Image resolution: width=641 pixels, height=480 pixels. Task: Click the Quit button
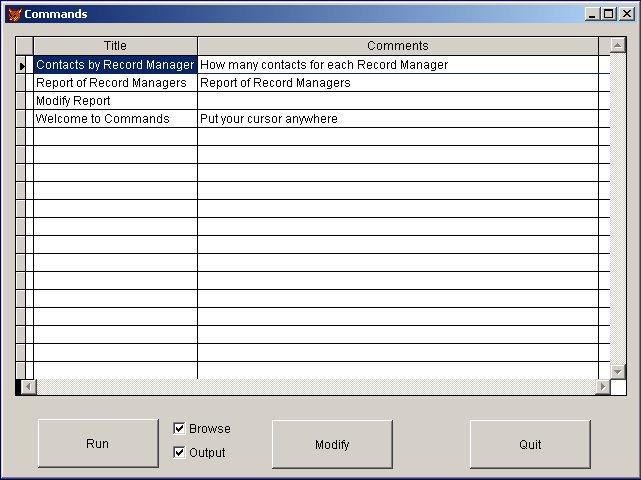pos(530,444)
